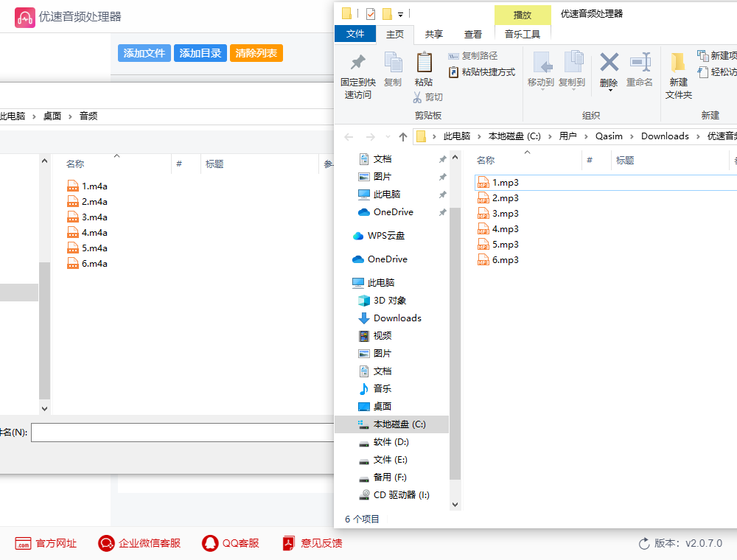Click the 删除 red X icon
The image size is (737, 560).
click(609, 62)
